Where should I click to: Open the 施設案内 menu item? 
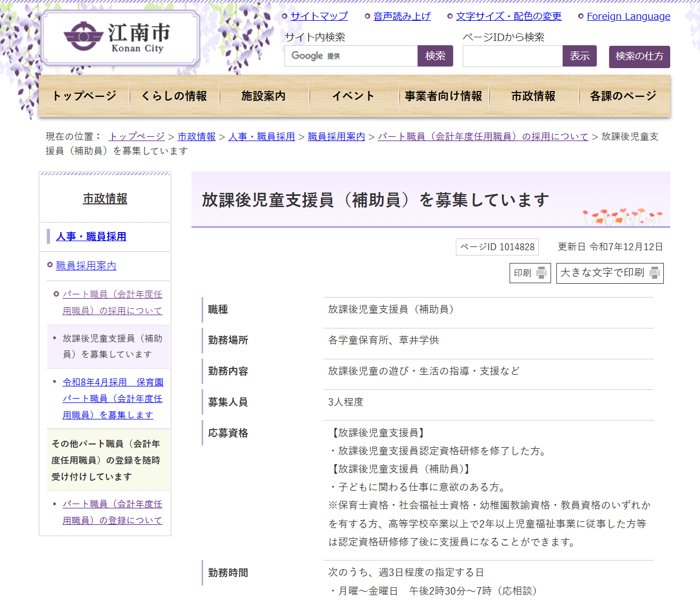pos(263,96)
